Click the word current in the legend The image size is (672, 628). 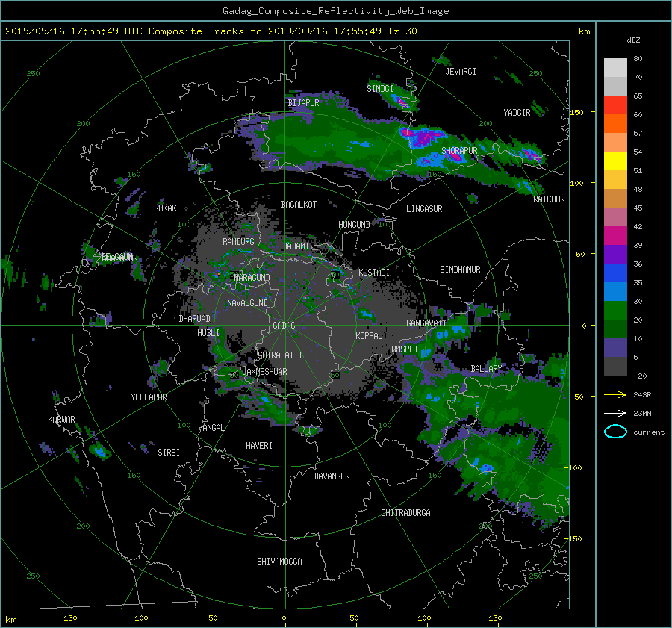pyautogui.click(x=649, y=432)
